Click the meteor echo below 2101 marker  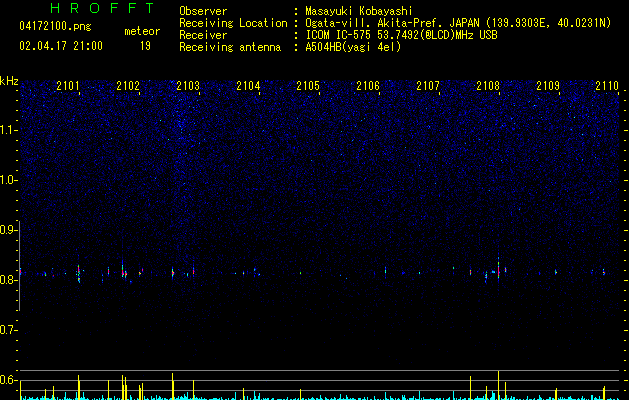[x=79, y=273]
